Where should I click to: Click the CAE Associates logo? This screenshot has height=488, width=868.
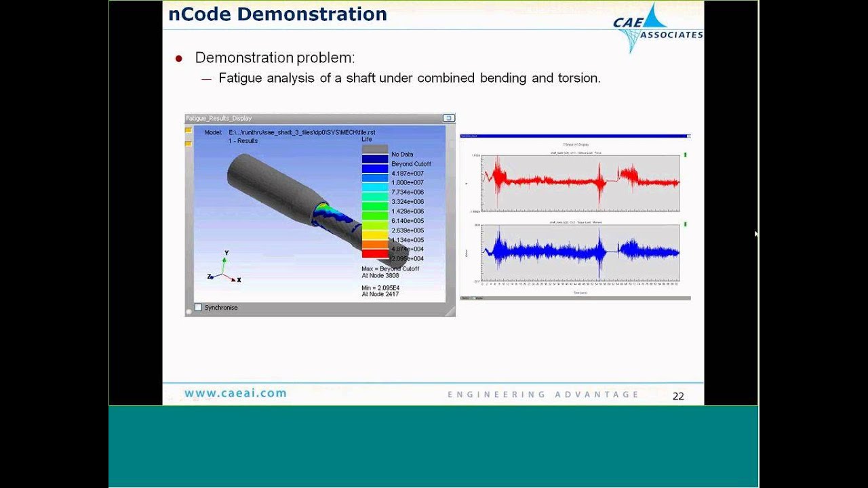pyautogui.click(x=657, y=28)
